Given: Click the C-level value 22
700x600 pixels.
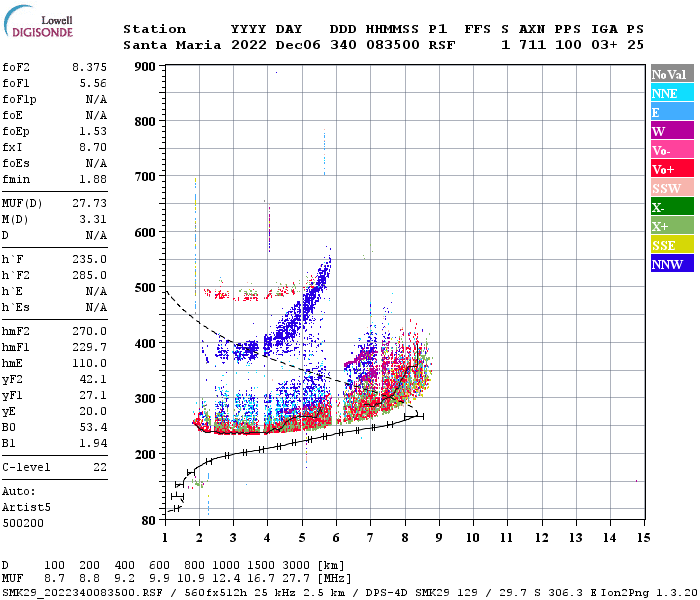Looking at the screenshot, I should [x=100, y=467].
